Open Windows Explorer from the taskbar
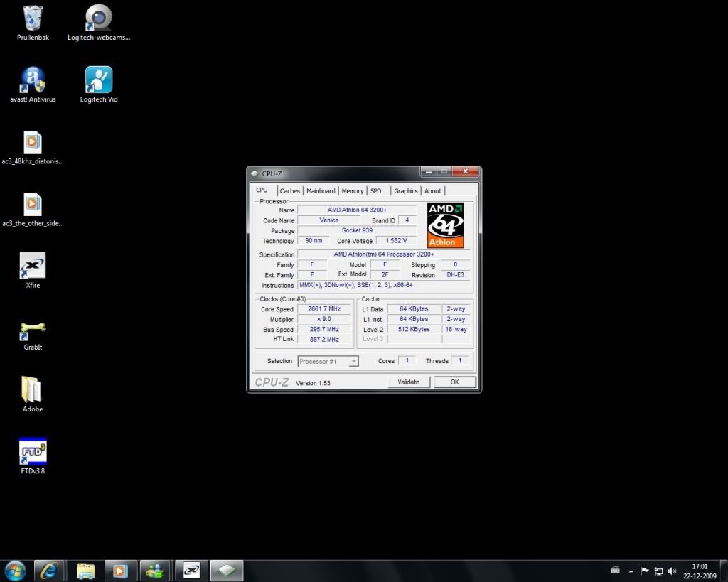Image resolution: width=728 pixels, height=582 pixels. pyautogui.click(x=85, y=571)
